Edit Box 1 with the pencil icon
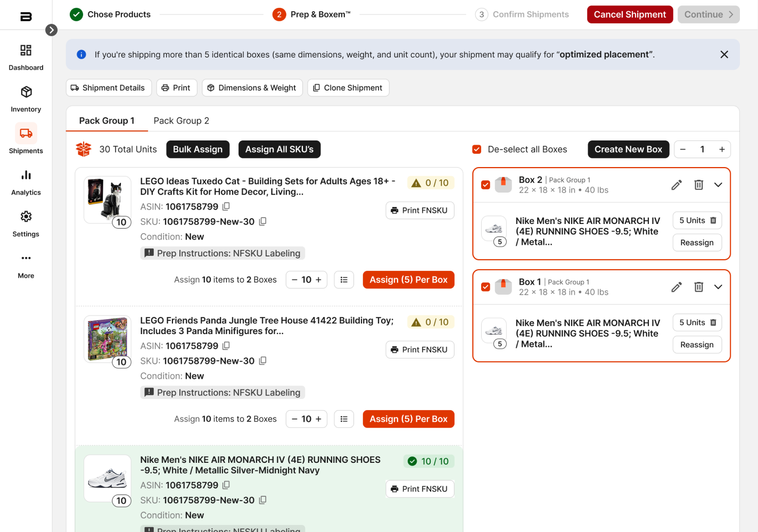758x532 pixels. pyautogui.click(x=677, y=287)
